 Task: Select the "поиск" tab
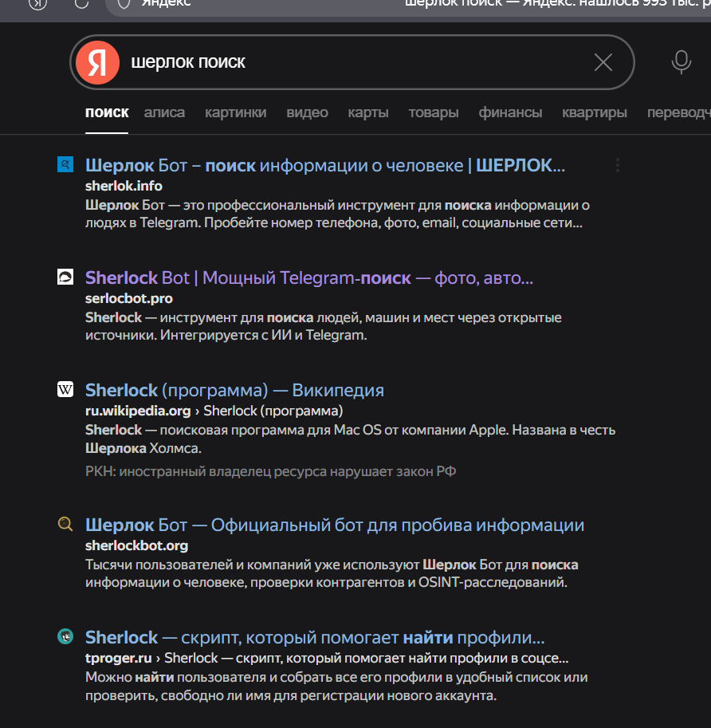click(x=107, y=112)
